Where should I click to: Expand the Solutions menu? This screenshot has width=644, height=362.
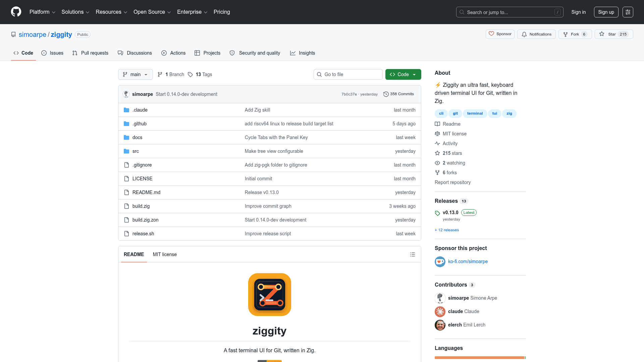pyautogui.click(x=75, y=12)
